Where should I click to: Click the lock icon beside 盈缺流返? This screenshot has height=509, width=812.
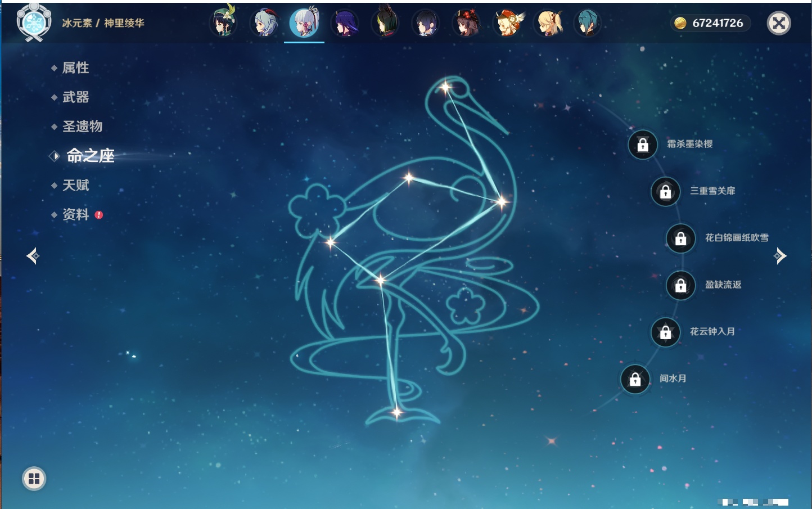click(681, 285)
